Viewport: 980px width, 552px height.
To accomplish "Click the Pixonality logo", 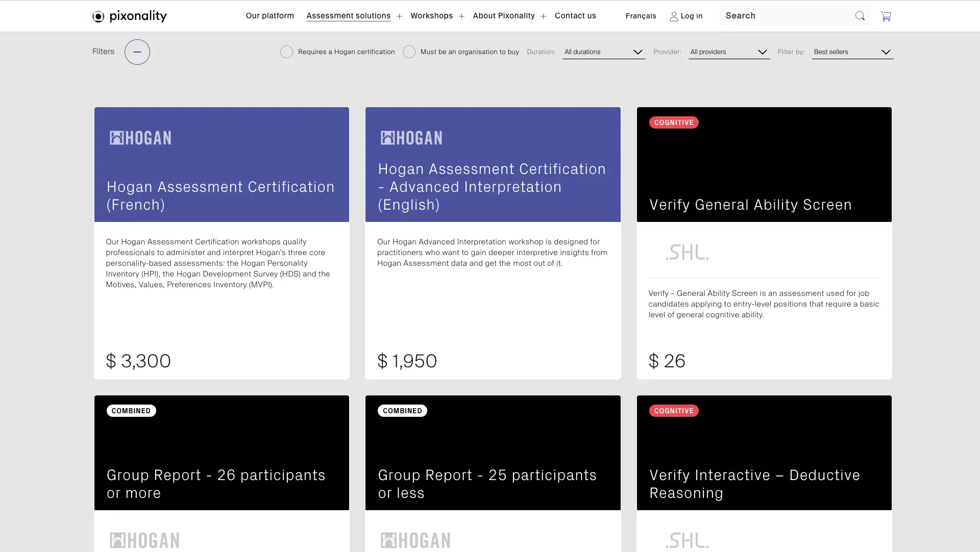I will 129,16.
